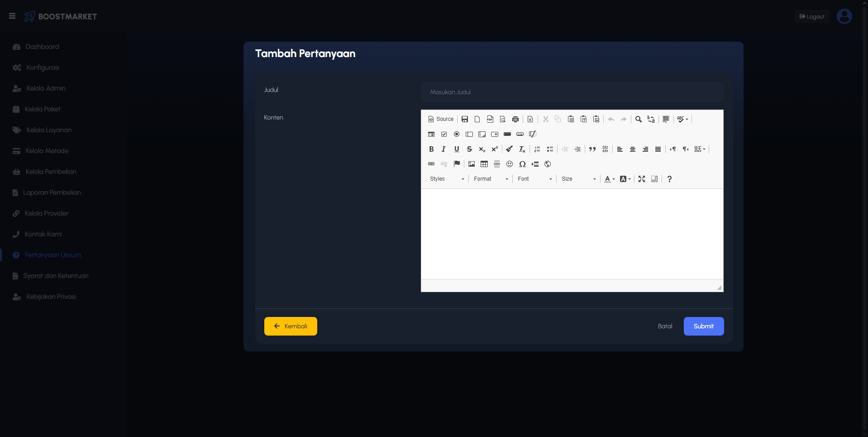Image resolution: width=868 pixels, height=437 pixels.
Task: Open the Styles dropdown
Action: 447,179
